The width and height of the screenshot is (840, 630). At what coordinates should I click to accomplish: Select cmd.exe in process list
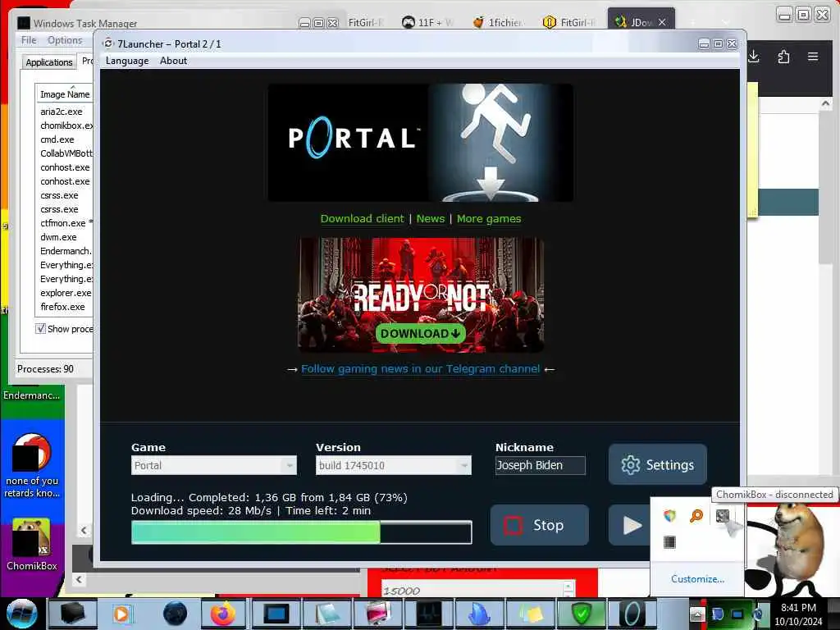57,139
